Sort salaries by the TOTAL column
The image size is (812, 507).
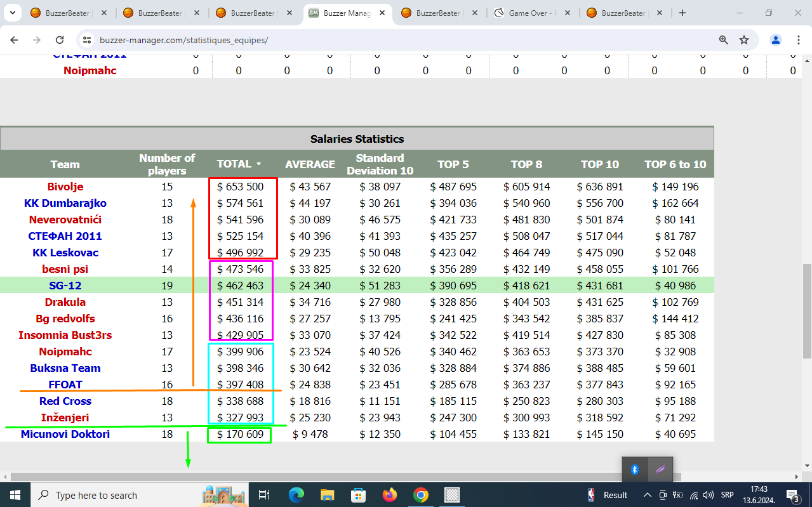tap(239, 164)
